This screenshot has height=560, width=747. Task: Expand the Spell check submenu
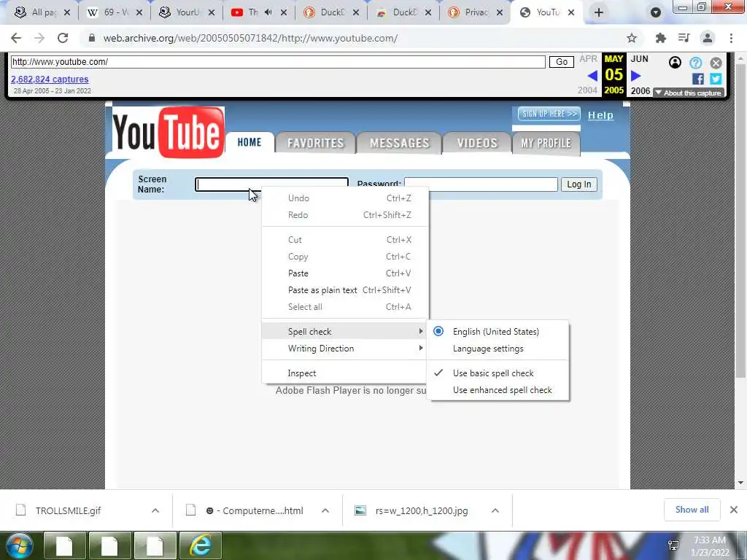(345, 332)
